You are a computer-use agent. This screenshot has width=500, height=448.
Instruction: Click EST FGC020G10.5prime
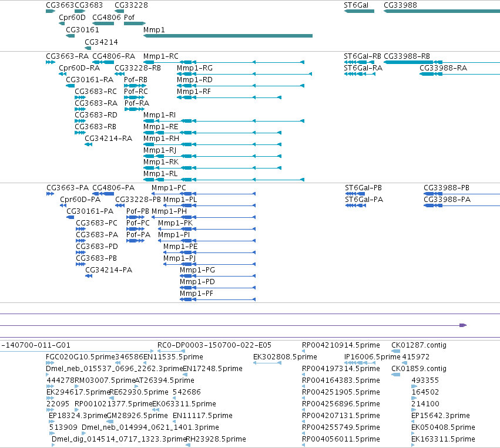[50, 363]
